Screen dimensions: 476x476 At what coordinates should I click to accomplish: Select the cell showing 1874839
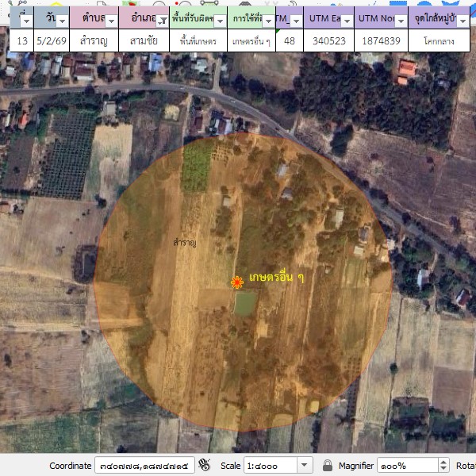tap(381, 40)
